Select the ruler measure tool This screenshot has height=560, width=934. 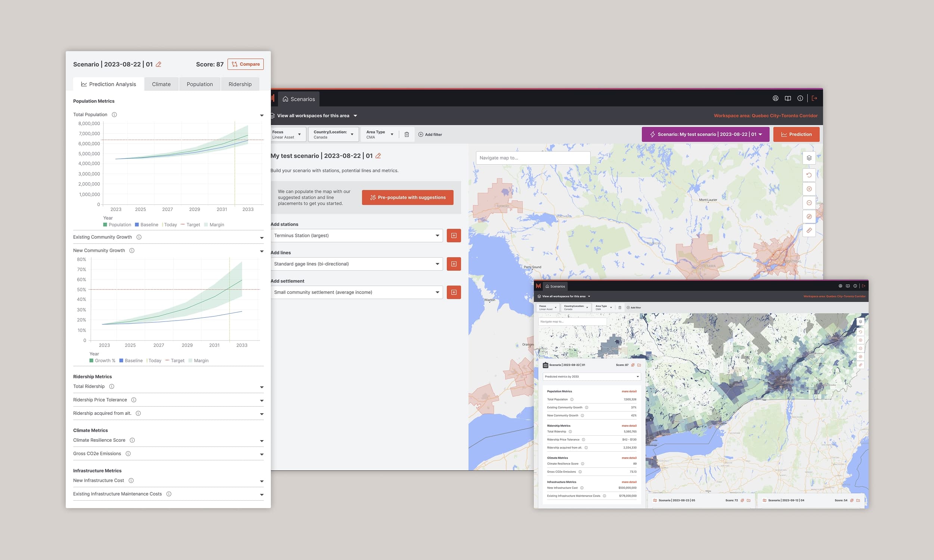(809, 231)
